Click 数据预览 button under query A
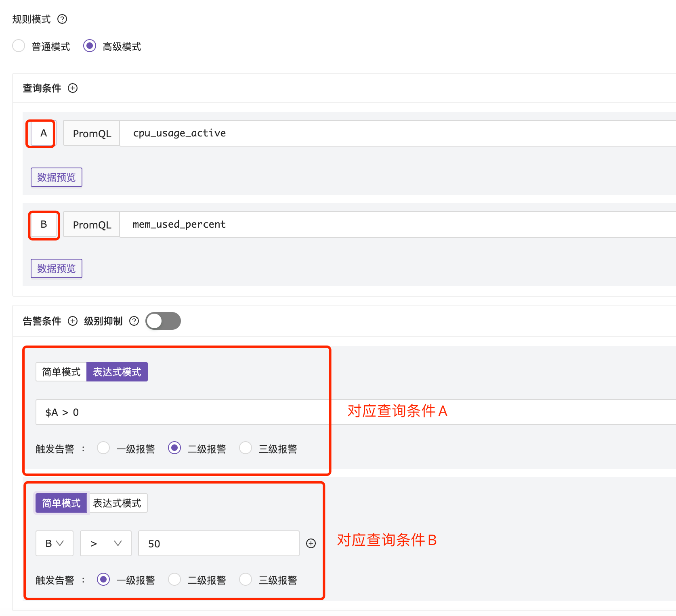This screenshot has width=676, height=616. pyautogui.click(x=57, y=177)
